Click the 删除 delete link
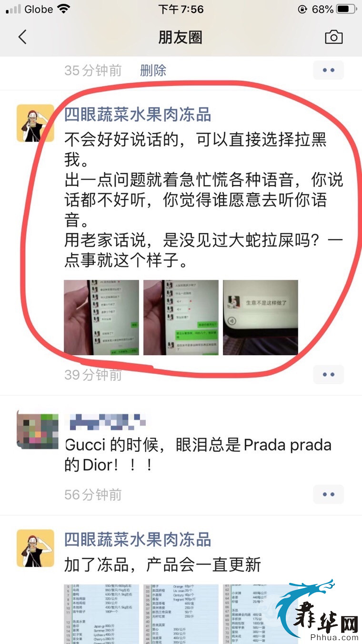This screenshot has width=362, height=644. click(x=153, y=71)
